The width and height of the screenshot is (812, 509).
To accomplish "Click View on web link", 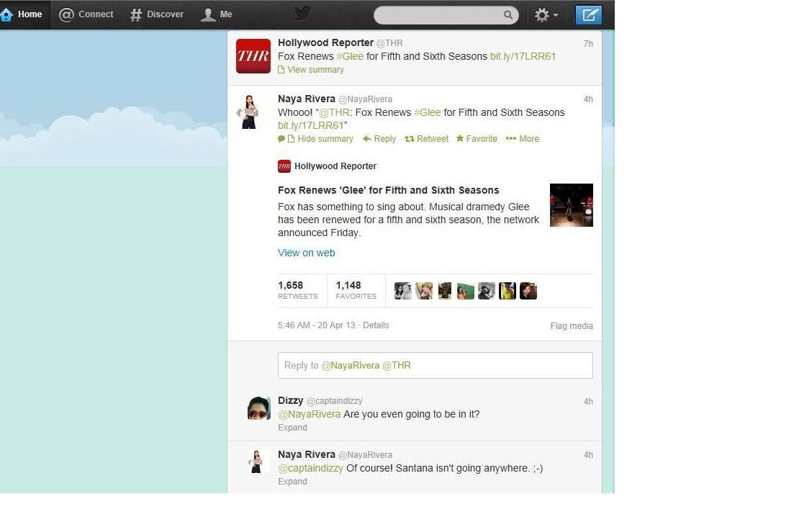I will click(306, 253).
